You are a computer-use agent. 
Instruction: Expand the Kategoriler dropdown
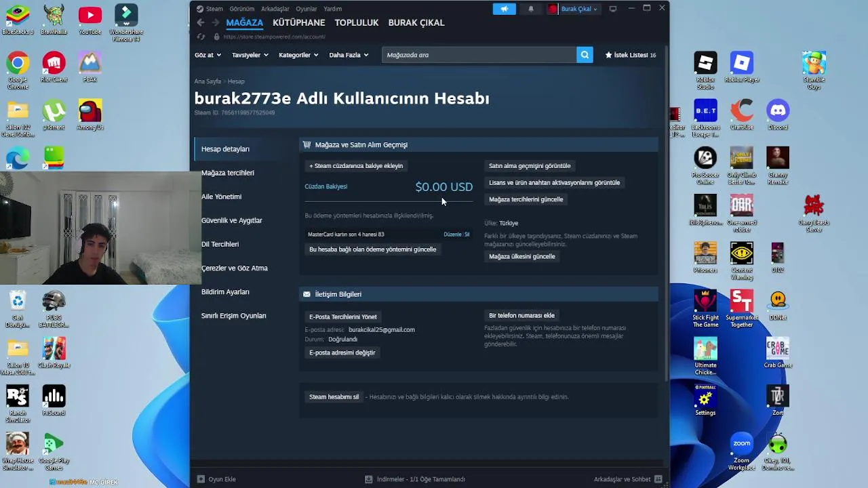click(x=298, y=55)
